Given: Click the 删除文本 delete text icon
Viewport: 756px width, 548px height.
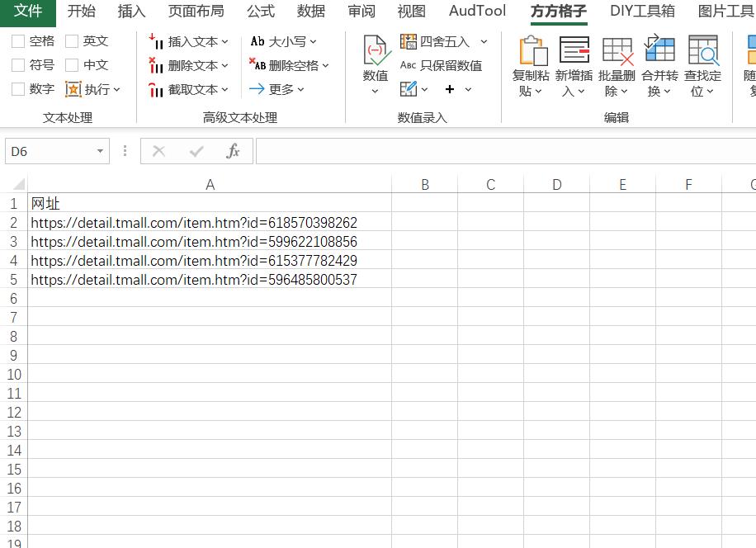Looking at the screenshot, I should click(156, 65).
